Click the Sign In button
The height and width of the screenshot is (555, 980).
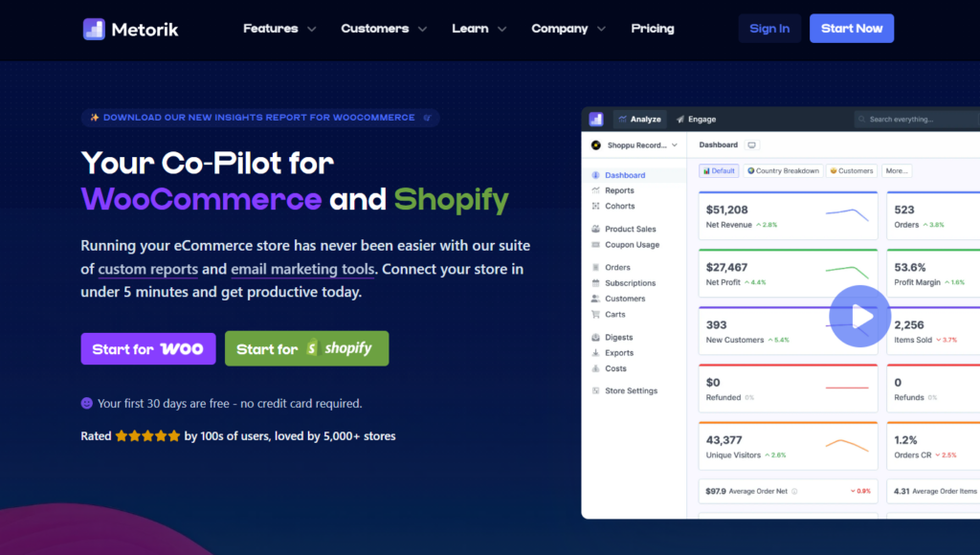[x=769, y=29]
